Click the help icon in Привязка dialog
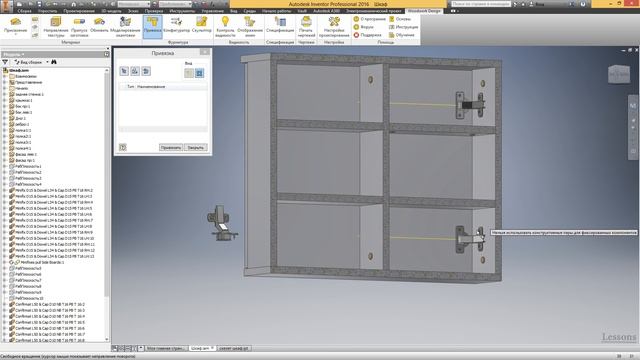Screen dimensions: 640x360 (x=122, y=147)
